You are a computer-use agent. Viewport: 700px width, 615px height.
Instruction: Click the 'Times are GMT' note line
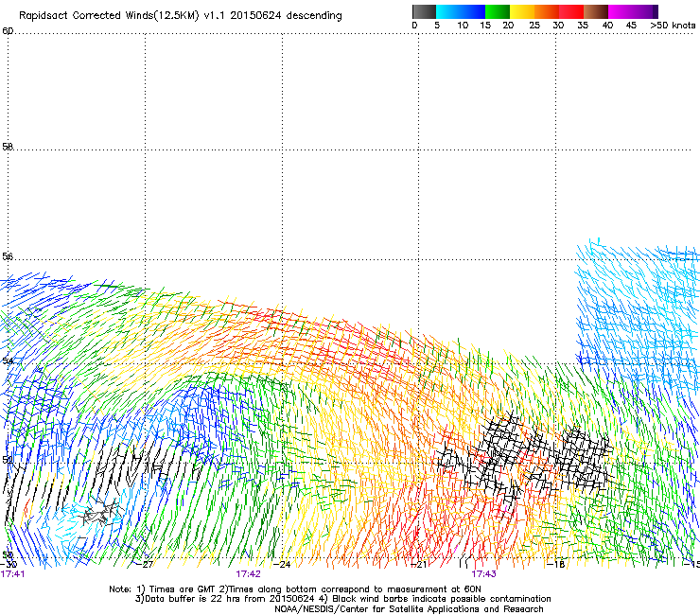tap(295, 589)
